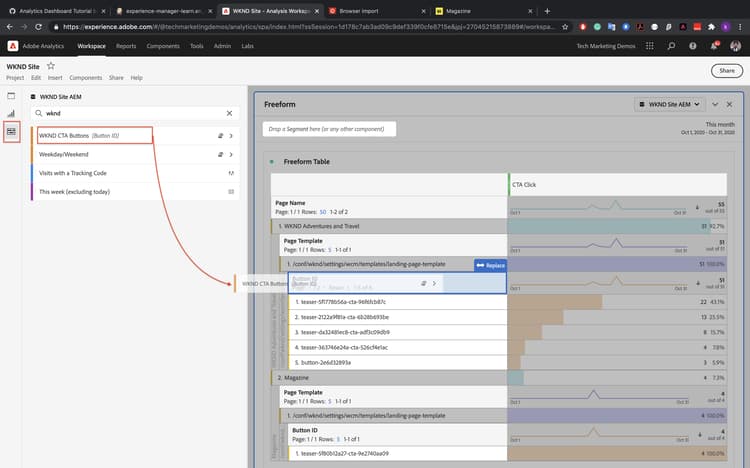Clear the wknd component search
Screen dimensions: 750x468
(230, 113)
